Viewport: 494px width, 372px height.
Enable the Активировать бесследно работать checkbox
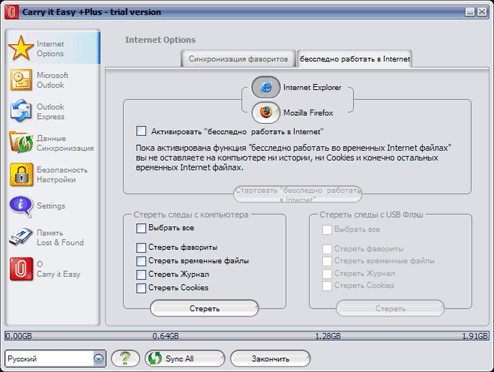coord(141,131)
